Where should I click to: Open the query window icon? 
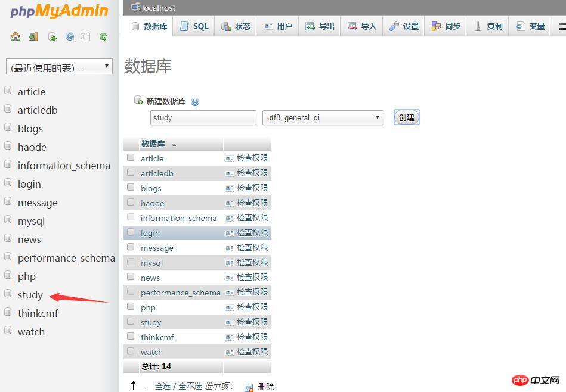click(52, 37)
